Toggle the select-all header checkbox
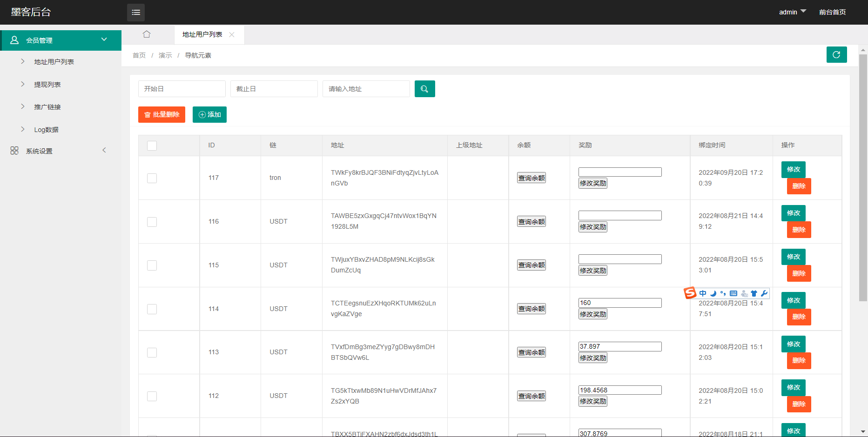This screenshot has height=437, width=868. 152,146
